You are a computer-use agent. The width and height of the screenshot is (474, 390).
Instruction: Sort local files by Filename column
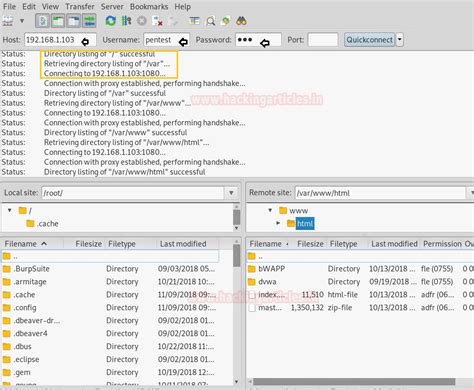click(32, 244)
